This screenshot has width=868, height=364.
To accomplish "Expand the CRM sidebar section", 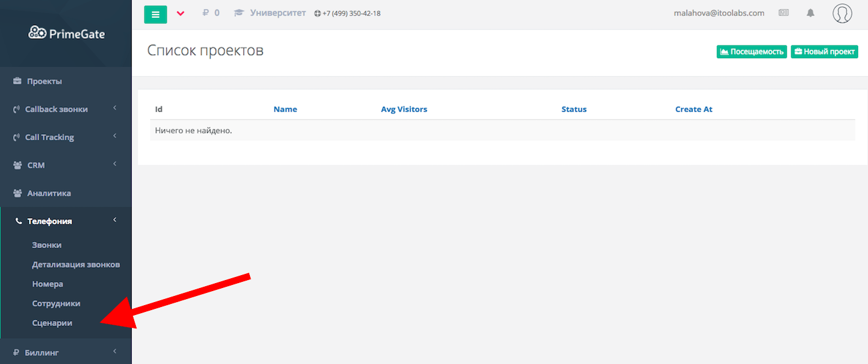I will tap(36, 165).
